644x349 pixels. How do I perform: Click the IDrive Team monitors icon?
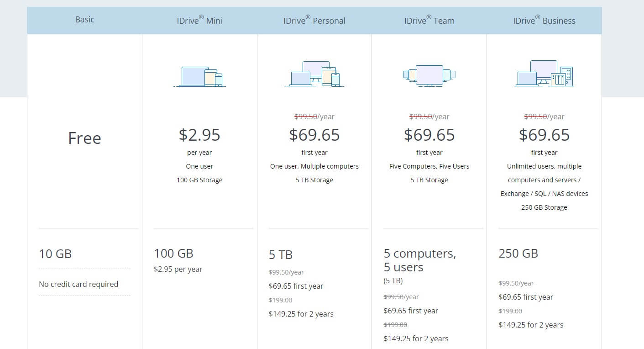429,75
